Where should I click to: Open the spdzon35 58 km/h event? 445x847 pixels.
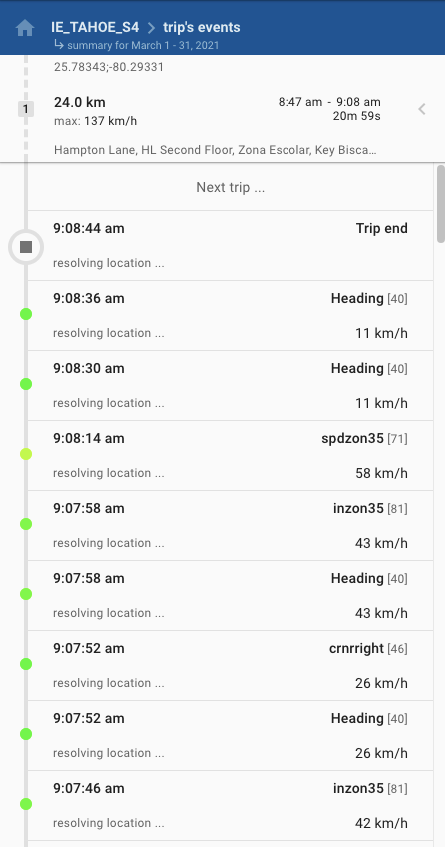coord(231,455)
